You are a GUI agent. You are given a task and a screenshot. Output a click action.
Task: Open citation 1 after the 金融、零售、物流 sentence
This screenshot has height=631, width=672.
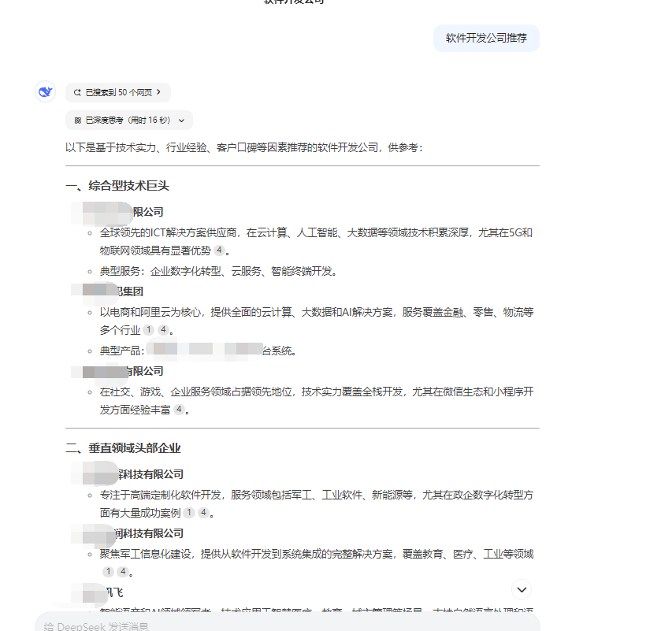[148, 330]
